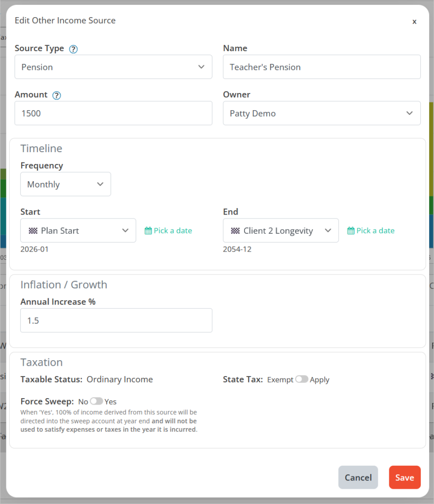The height and width of the screenshot is (504, 434).
Task: Click calendar icon beside Start date
Action: coord(148,231)
